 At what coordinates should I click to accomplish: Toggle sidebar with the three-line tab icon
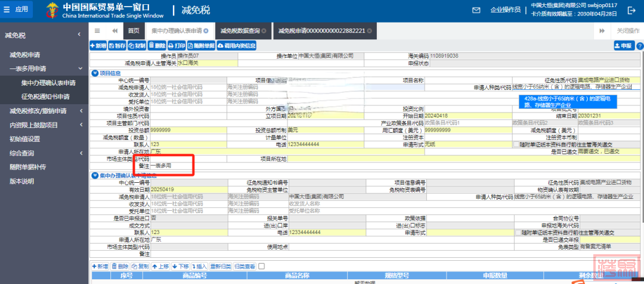(x=97, y=31)
